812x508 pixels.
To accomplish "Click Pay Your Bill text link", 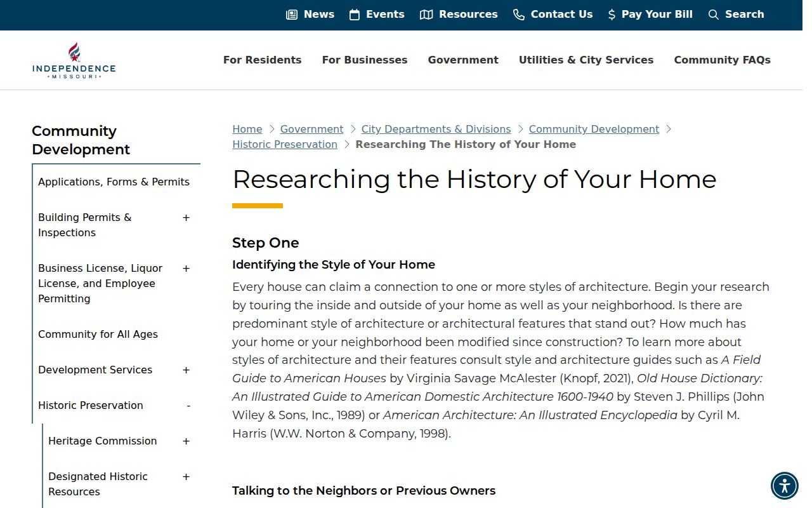I will pyautogui.click(x=657, y=15).
